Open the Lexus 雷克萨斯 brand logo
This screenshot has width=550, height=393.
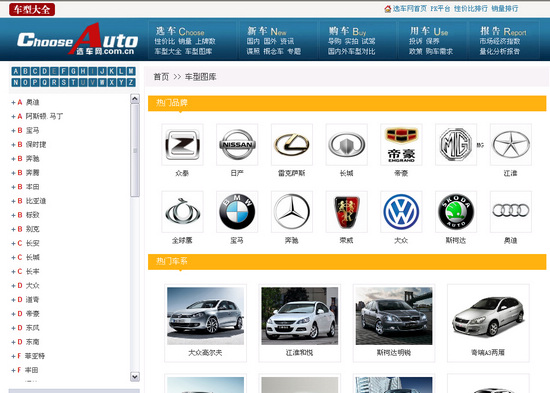[x=292, y=145]
